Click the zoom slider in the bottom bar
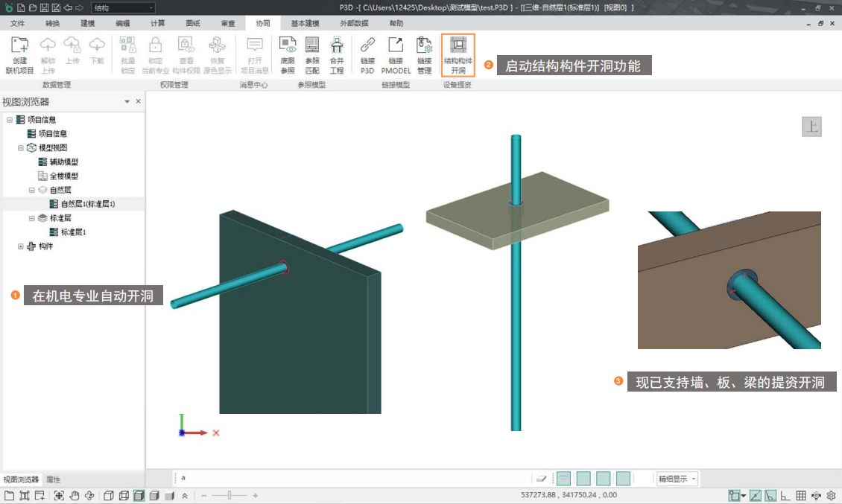 (230, 496)
